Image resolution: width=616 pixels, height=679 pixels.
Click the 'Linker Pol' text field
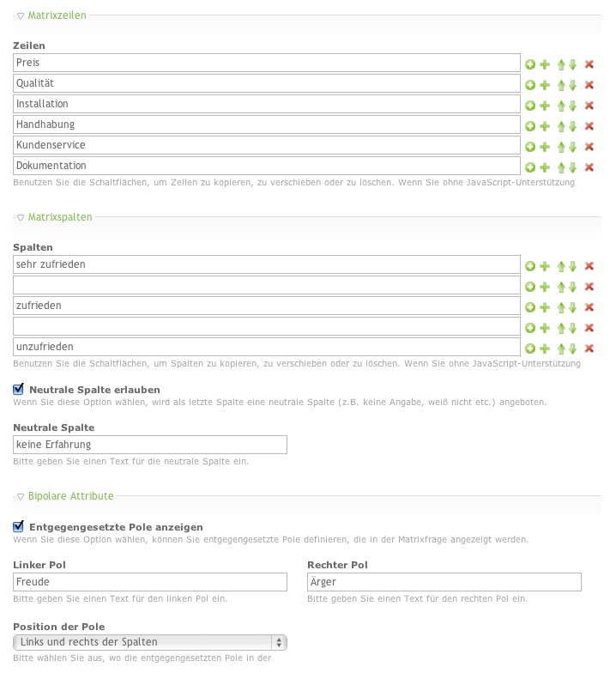[150, 582]
